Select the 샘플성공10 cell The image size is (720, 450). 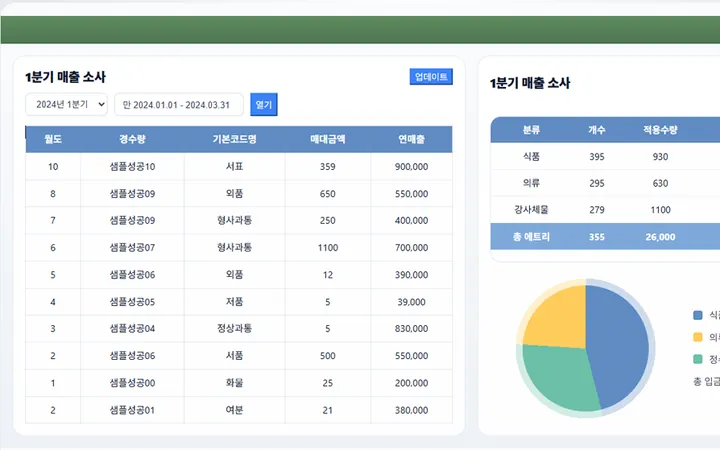(132, 167)
